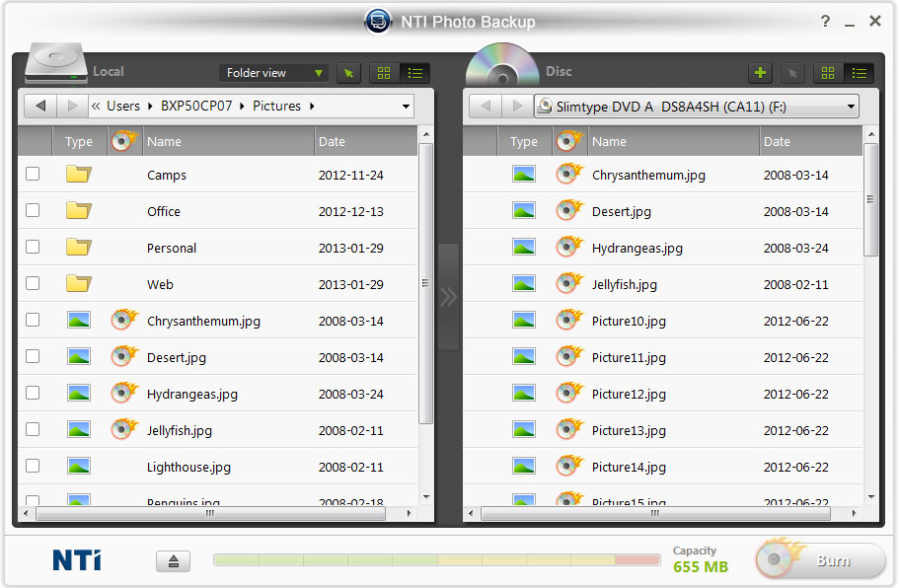This screenshot has height=588, width=899.
Task: Switch Disc panel to list view
Action: [859, 73]
